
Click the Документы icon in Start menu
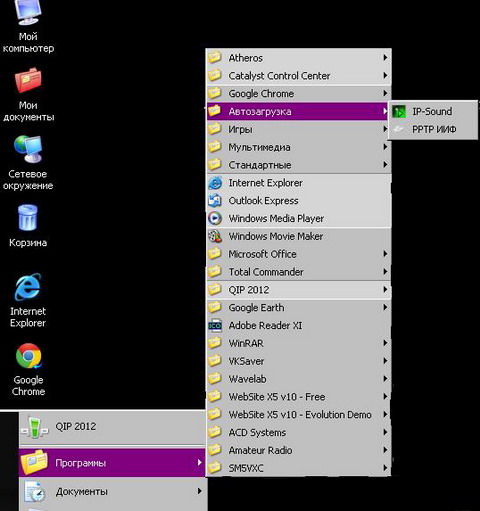(35, 491)
